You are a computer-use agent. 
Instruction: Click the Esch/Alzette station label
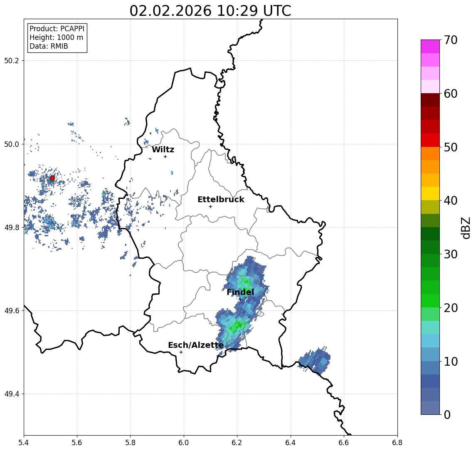point(196,345)
